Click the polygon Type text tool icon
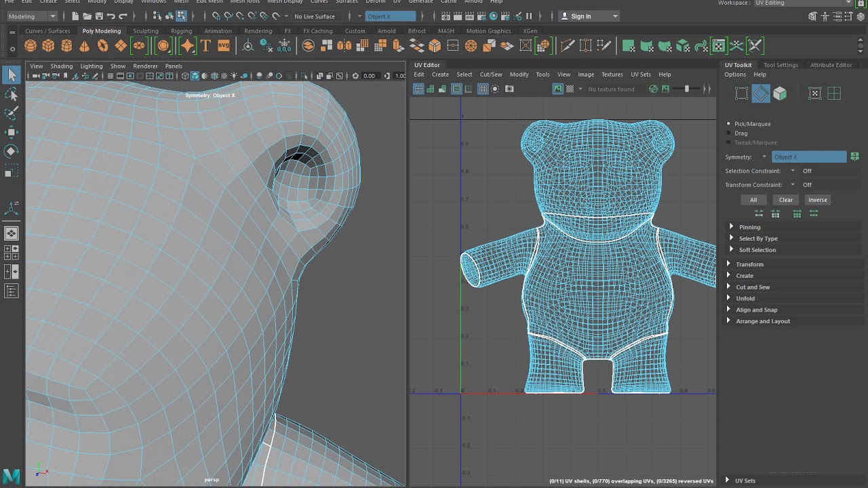Screen dimensions: 868x488 (x=205, y=46)
